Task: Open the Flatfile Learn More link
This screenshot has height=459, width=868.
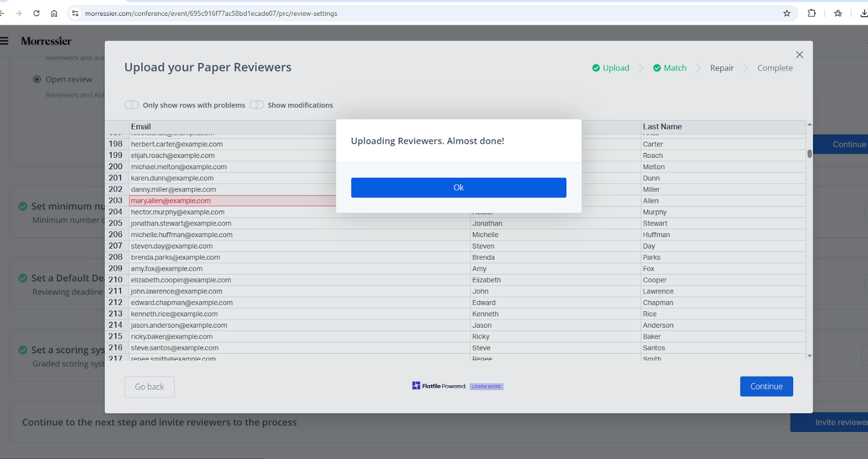Action: pyautogui.click(x=486, y=387)
